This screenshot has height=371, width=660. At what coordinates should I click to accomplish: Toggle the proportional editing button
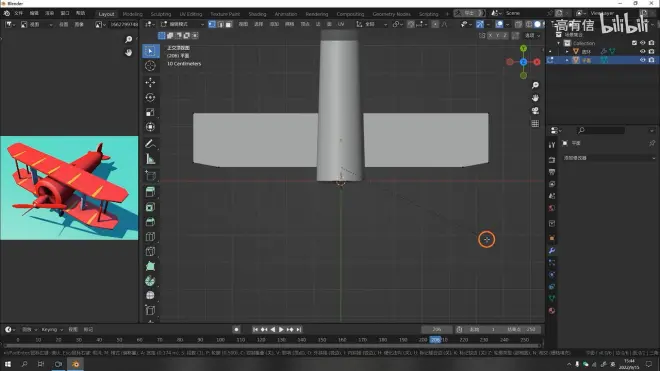(435, 24)
